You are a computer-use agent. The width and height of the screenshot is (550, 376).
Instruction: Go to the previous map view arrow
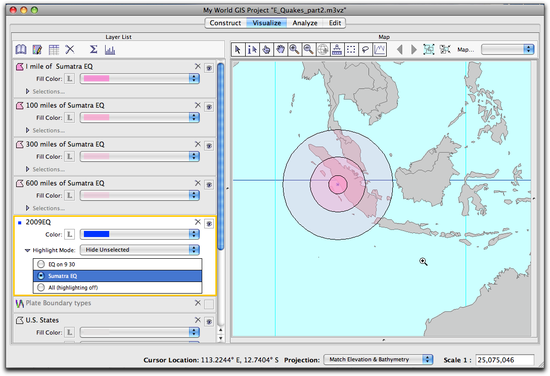point(400,49)
